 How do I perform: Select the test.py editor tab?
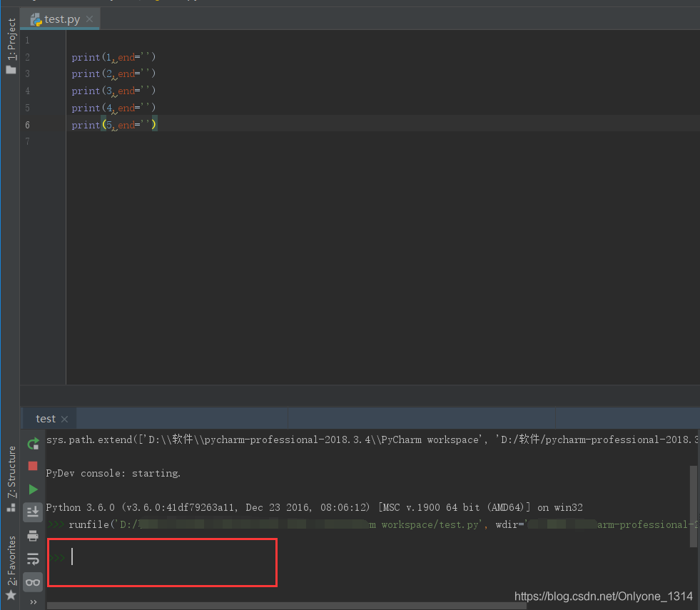pyautogui.click(x=62, y=19)
